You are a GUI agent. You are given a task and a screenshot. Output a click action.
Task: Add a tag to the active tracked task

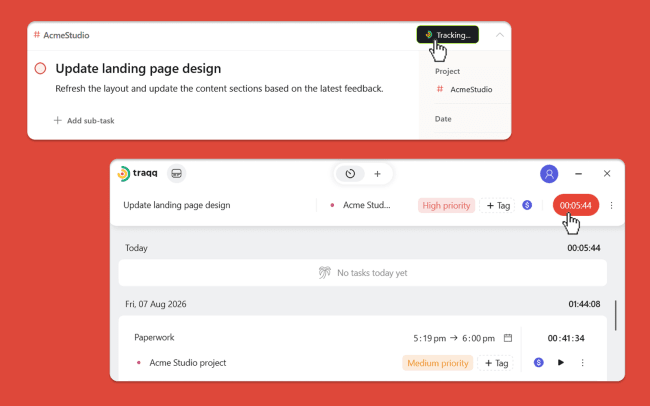[497, 206]
